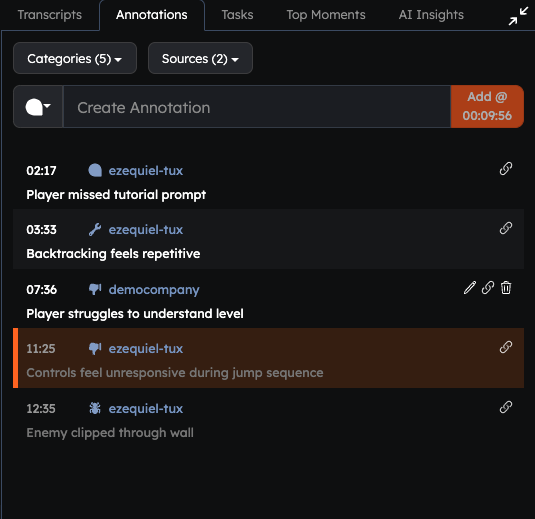Copy link for the 11:25 annotation
This screenshot has height=519, width=535.
506,347
